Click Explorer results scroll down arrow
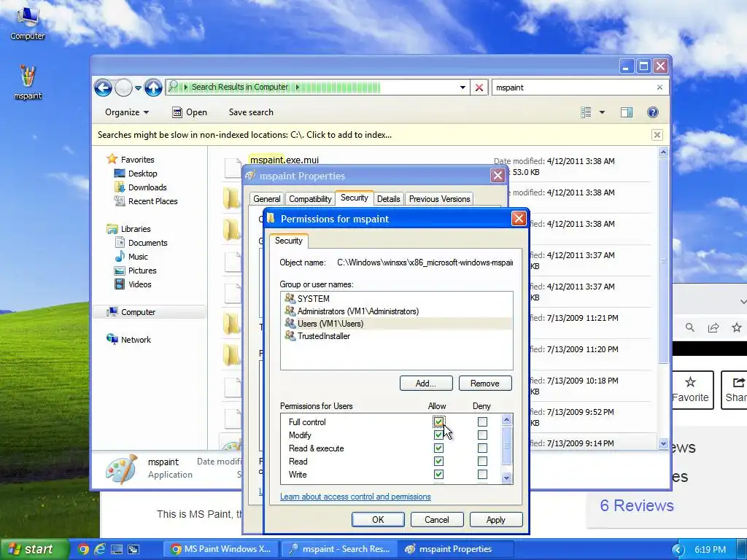Image resolution: width=747 pixels, height=560 pixels. click(663, 443)
